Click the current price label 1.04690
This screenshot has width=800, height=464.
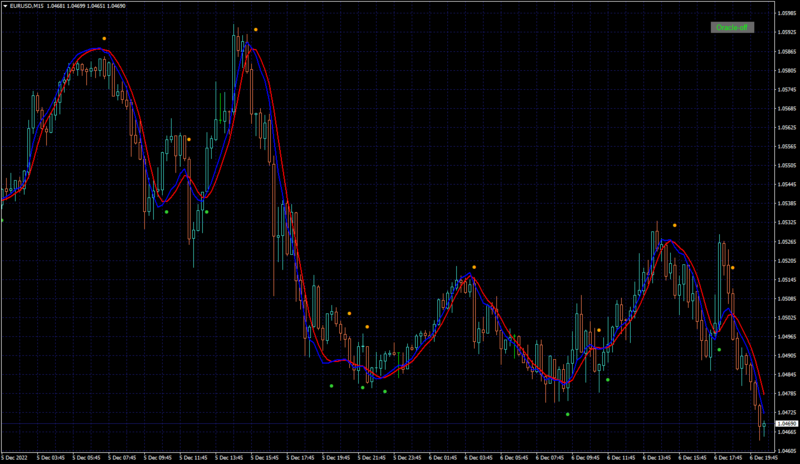pos(786,424)
